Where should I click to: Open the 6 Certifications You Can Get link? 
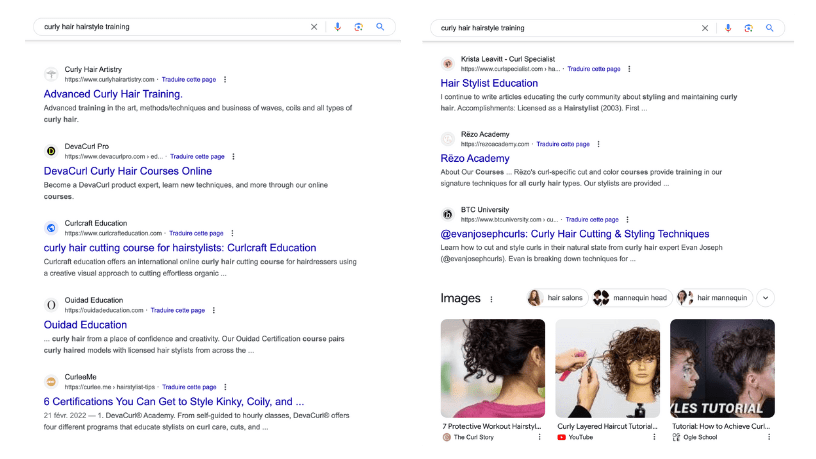click(x=174, y=402)
